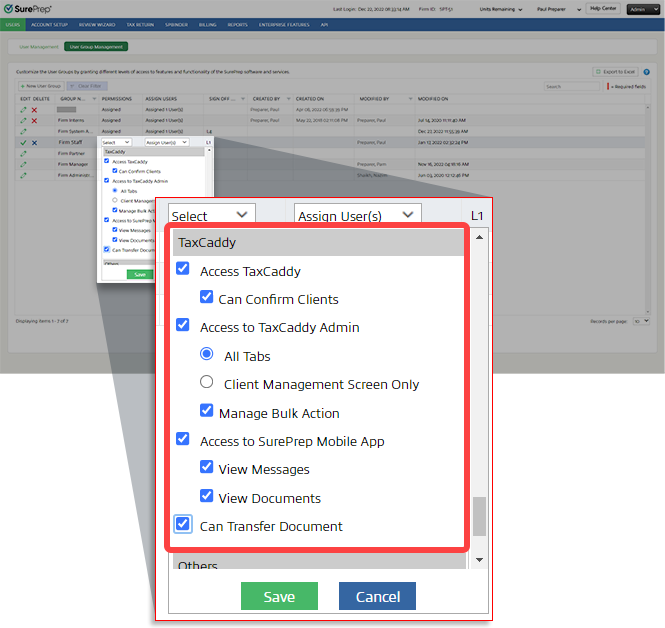665x628 pixels.
Task: Click the edit pencil for Firm Partner
Action: click(23, 154)
